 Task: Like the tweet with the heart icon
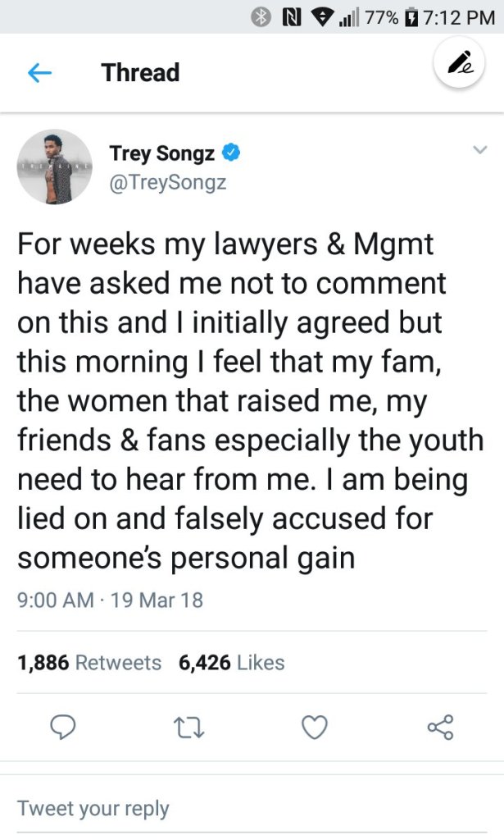click(x=315, y=726)
